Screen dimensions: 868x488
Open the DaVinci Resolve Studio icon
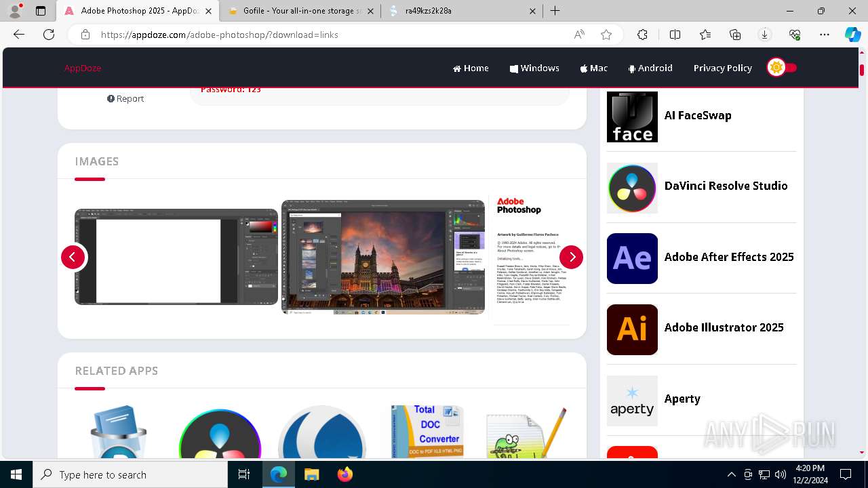tap(632, 188)
